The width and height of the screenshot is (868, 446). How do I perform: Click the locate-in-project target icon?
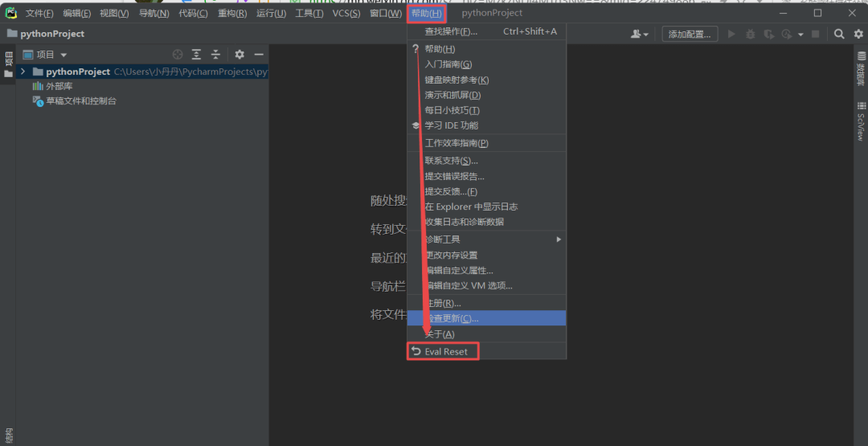pyautogui.click(x=178, y=55)
